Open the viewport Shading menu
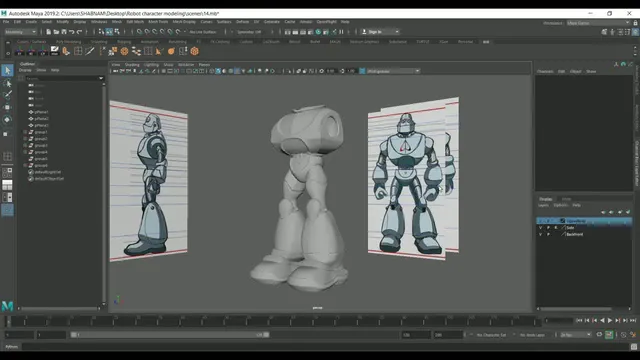 click(x=132, y=64)
